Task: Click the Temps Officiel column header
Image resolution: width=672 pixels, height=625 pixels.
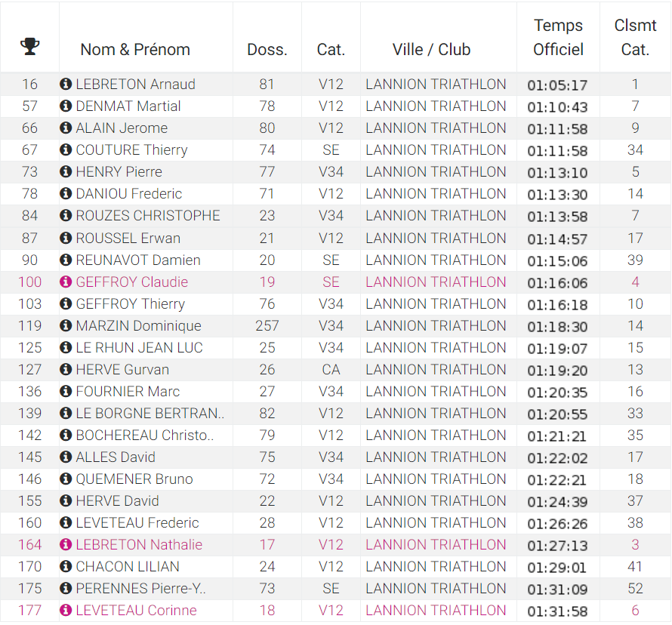Action: [x=558, y=38]
